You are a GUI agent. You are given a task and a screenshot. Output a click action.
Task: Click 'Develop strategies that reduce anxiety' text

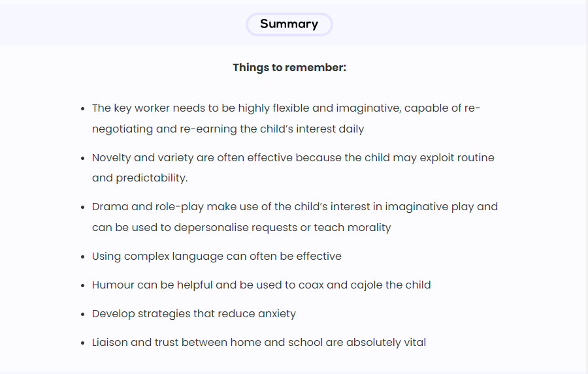click(x=194, y=314)
